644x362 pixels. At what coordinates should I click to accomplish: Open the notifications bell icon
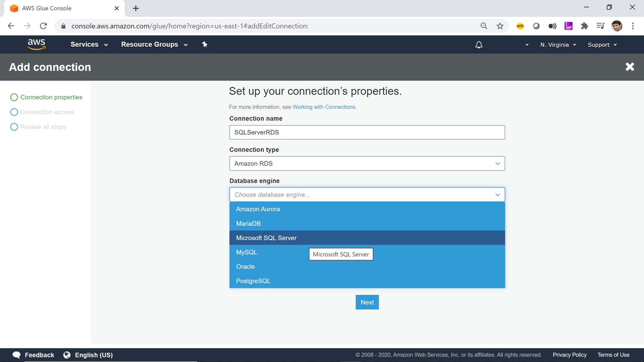(479, 45)
